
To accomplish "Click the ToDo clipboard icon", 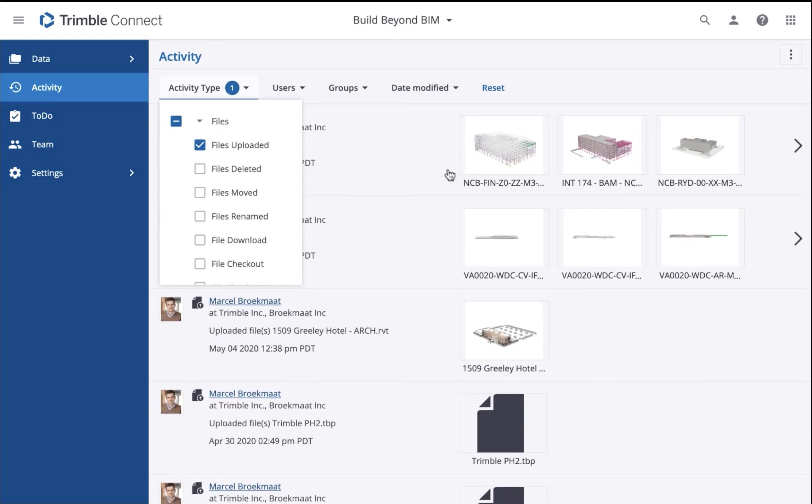I will (15, 116).
